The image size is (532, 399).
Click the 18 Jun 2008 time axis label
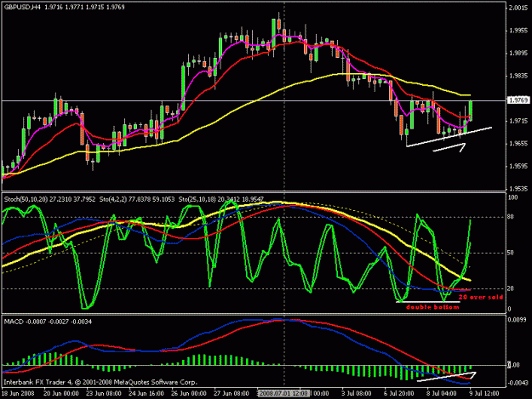tap(18, 394)
